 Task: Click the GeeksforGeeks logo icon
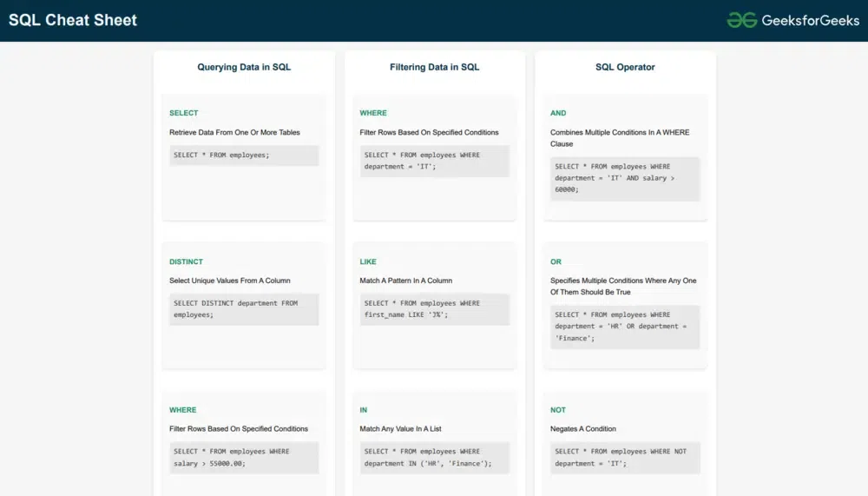(742, 20)
